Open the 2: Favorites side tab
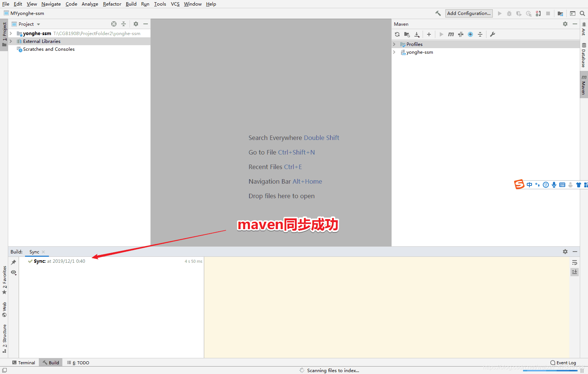This screenshot has width=588, height=374. [4, 280]
